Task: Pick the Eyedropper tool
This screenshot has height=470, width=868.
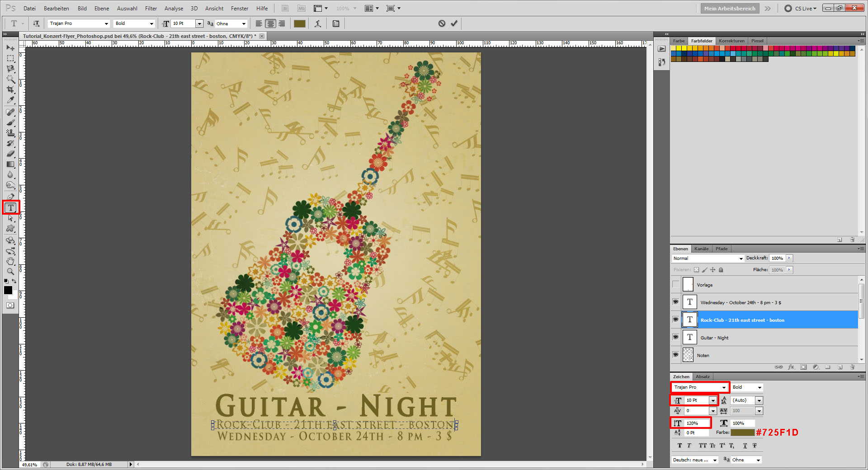Action: [x=10, y=100]
